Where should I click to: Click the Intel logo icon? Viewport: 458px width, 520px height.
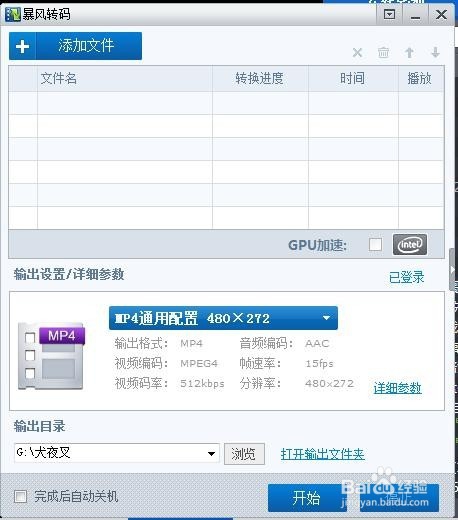tap(410, 245)
